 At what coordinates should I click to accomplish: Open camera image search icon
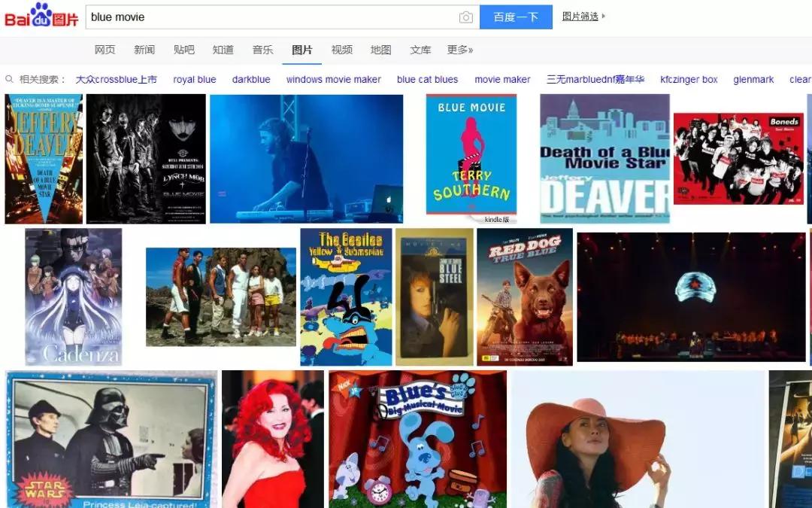coord(465,17)
